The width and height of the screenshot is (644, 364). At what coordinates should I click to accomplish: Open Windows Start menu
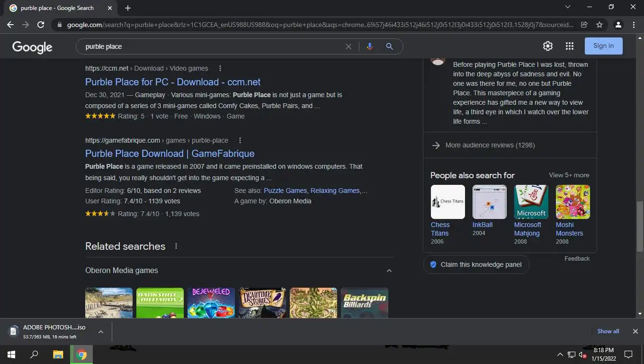pyautogui.click(x=11, y=355)
